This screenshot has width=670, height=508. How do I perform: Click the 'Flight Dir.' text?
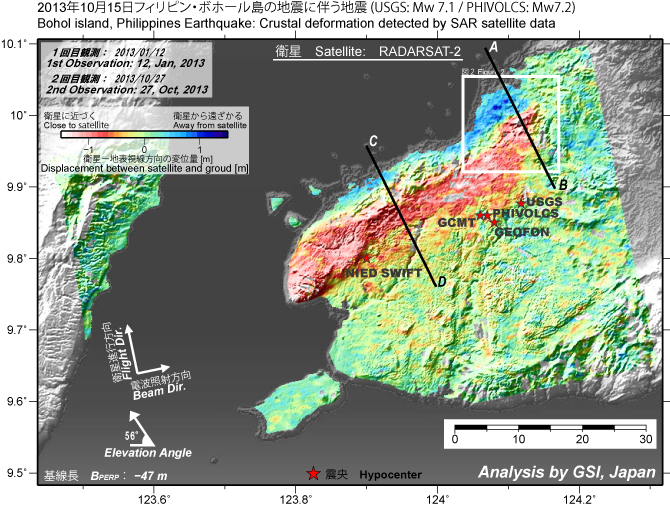[126, 353]
